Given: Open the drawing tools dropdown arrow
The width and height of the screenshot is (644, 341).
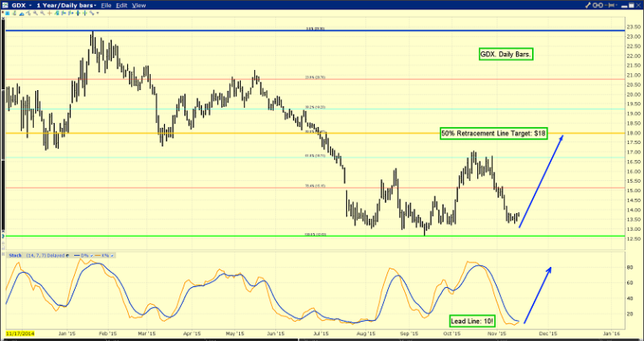Looking at the screenshot, I should [x=98, y=13].
